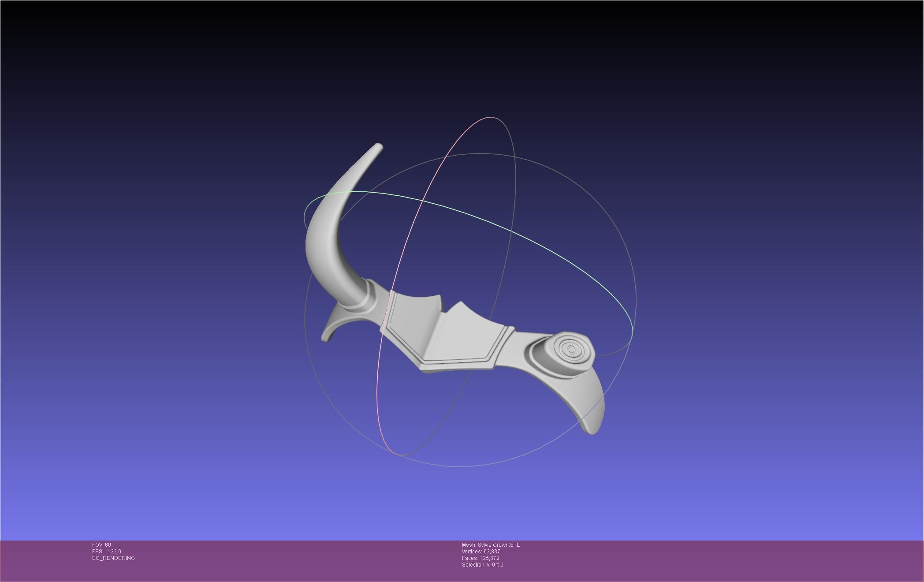Click the ringed collar at the horn base

[370, 299]
